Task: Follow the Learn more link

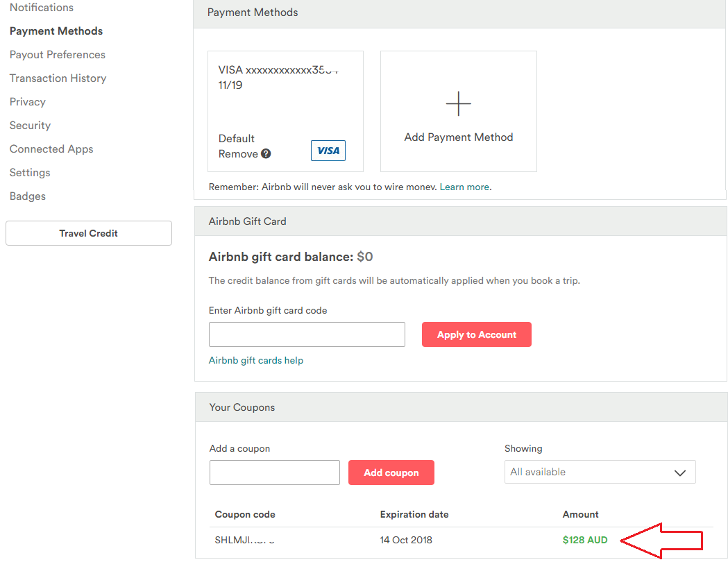Action: pos(464,187)
